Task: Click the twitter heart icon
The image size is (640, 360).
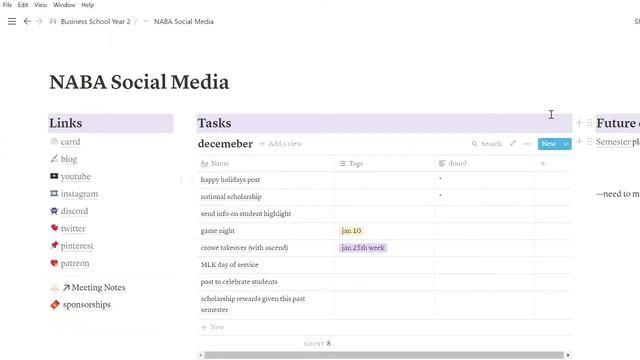Action: click(x=54, y=228)
